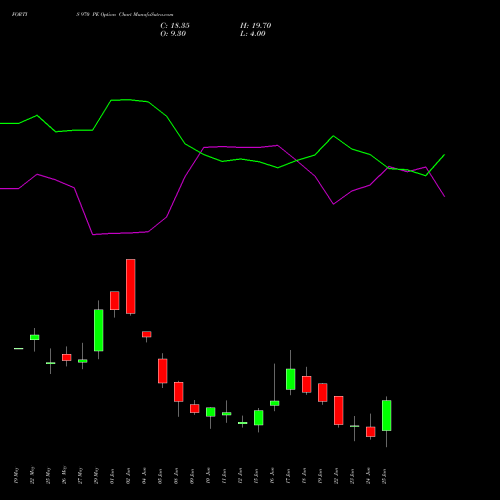The width and height of the screenshot is (500, 500).
Task: Select the green candlestick on 17 Jun
Action: click(x=290, y=379)
